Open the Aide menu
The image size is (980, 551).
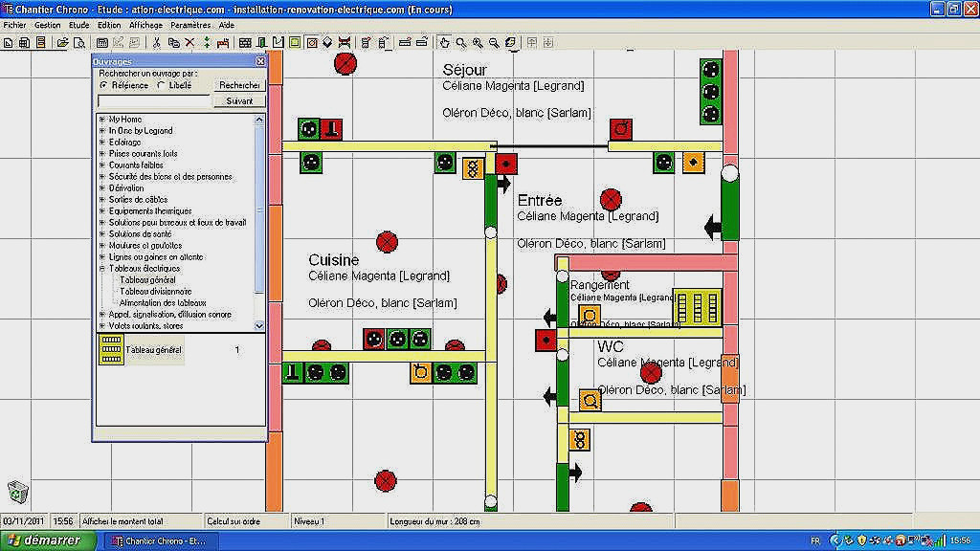[x=226, y=25]
